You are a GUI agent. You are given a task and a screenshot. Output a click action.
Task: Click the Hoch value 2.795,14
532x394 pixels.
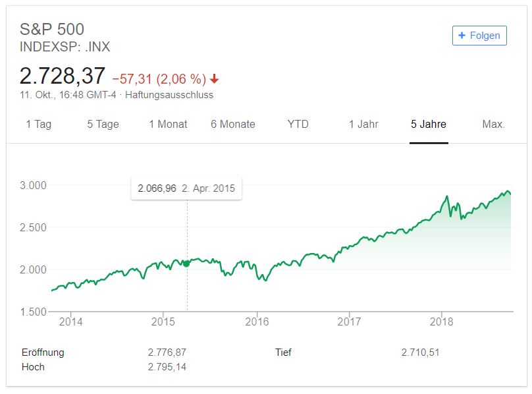click(167, 367)
